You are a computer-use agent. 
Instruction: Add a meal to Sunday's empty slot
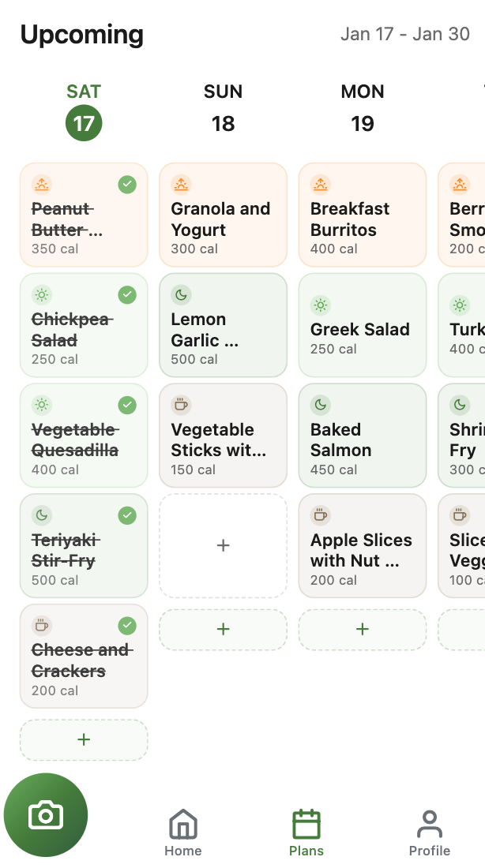coord(223,545)
